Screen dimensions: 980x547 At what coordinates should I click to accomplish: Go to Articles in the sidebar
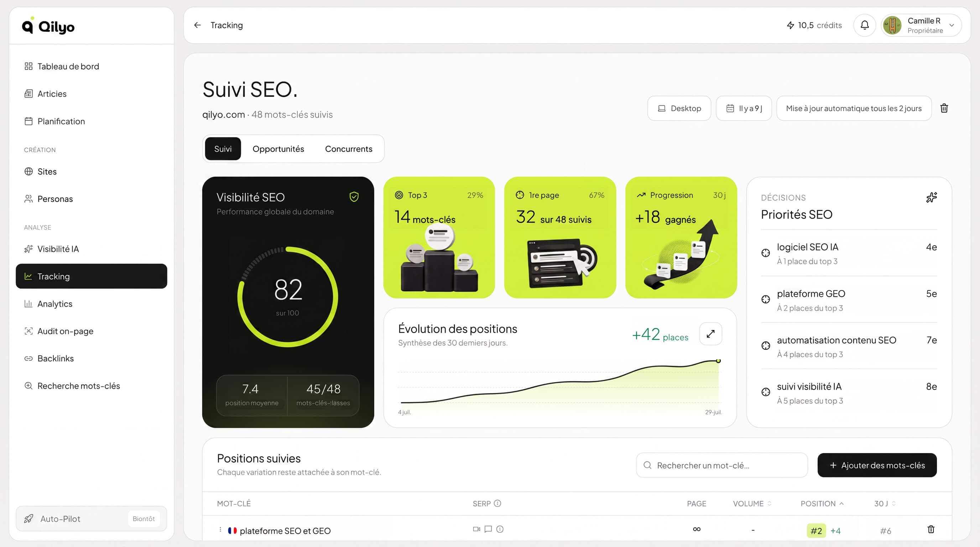91,94
